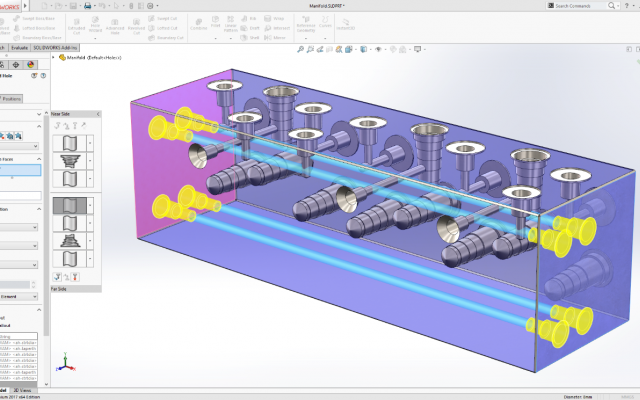Switch to the Positions tab
The width and height of the screenshot is (640, 400).
point(11,99)
